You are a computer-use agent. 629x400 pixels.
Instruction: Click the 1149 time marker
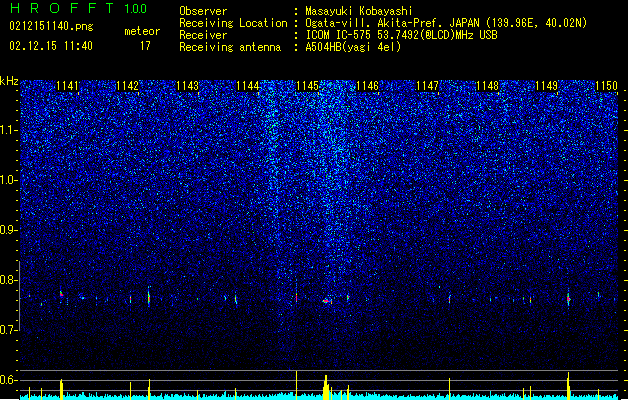(x=547, y=86)
